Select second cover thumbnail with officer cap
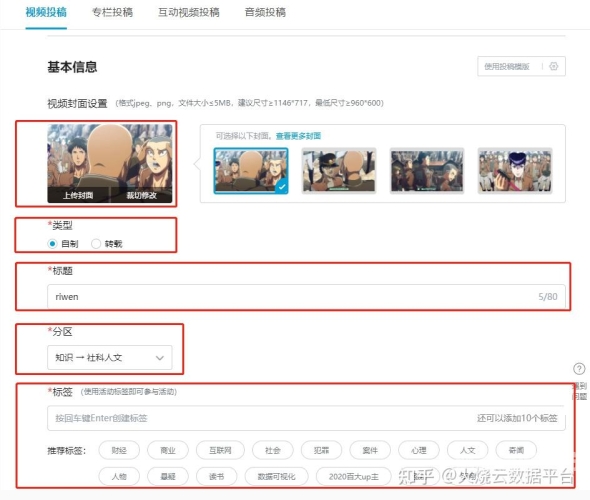This screenshot has width=590, height=500. tap(339, 171)
